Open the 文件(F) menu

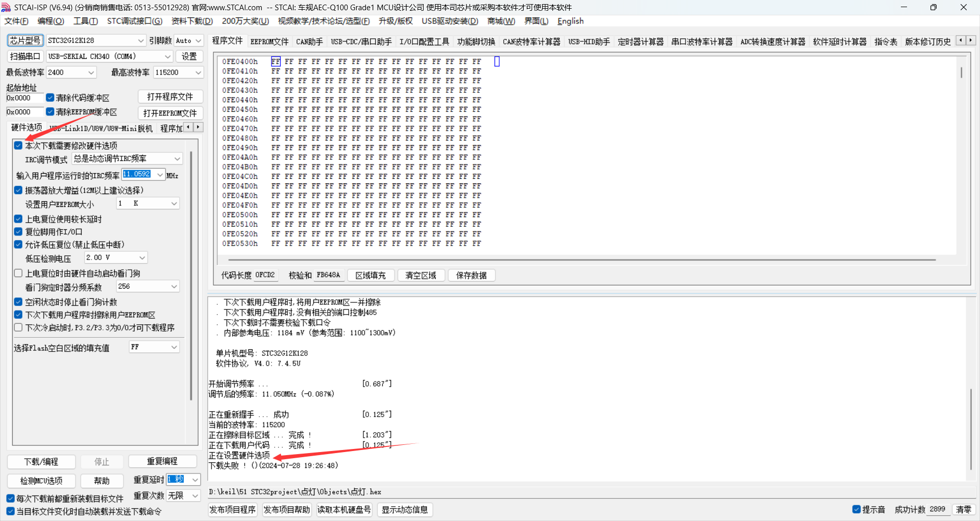16,21
